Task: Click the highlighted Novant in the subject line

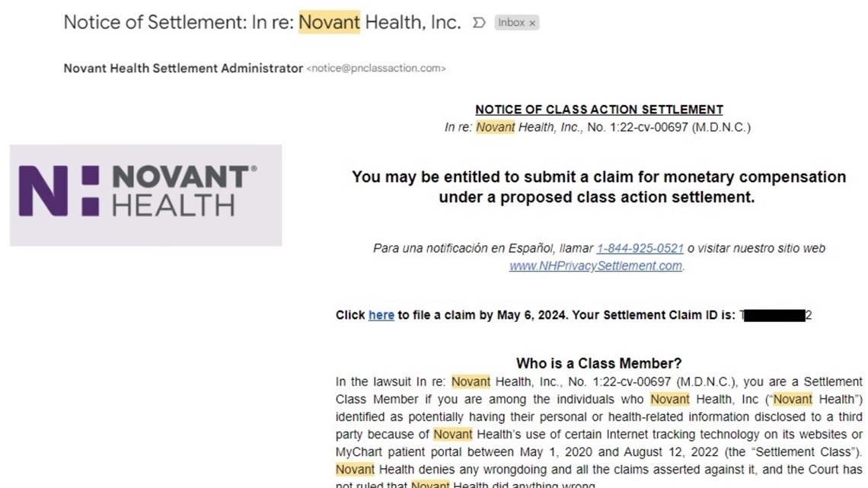Action: point(329,22)
